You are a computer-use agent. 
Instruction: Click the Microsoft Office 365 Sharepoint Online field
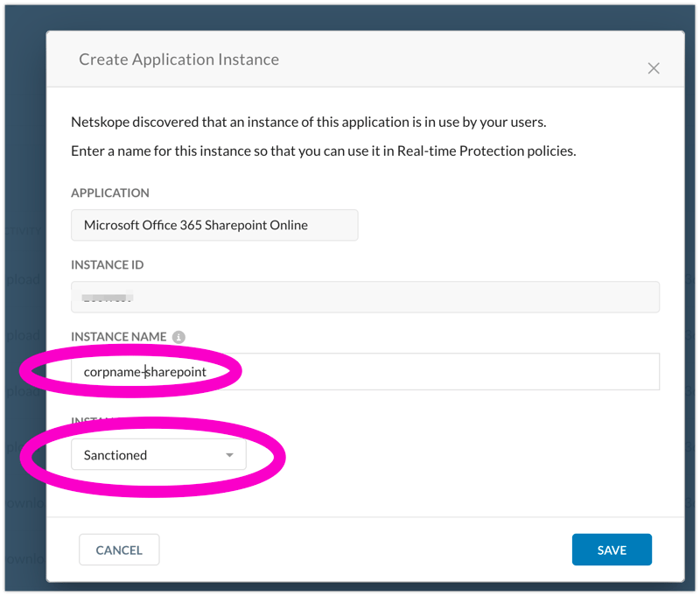(x=214, y=225)
